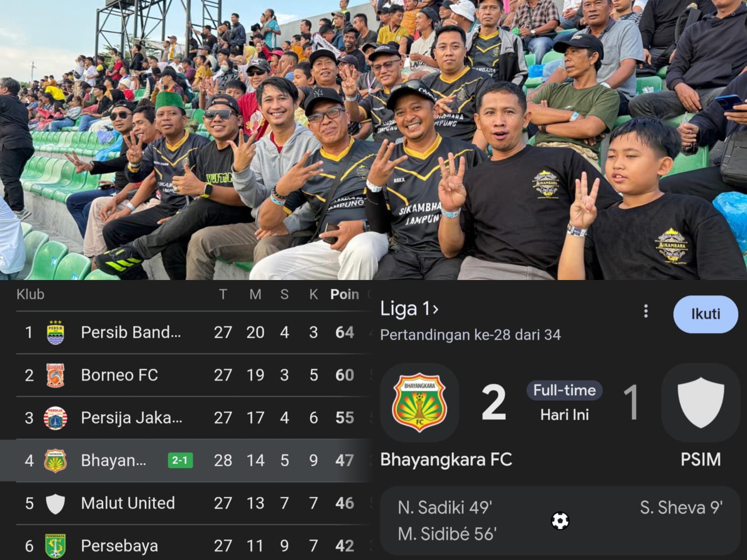Click the large Bhayangkara FC match logo
The width and height of the screenshot is (747, 560).
tap(419, 402)
